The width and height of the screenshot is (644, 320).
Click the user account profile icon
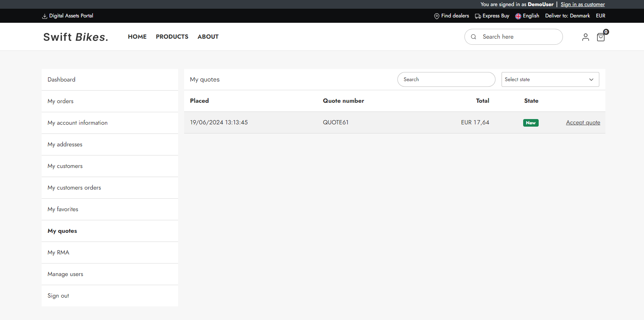[585, 37]
